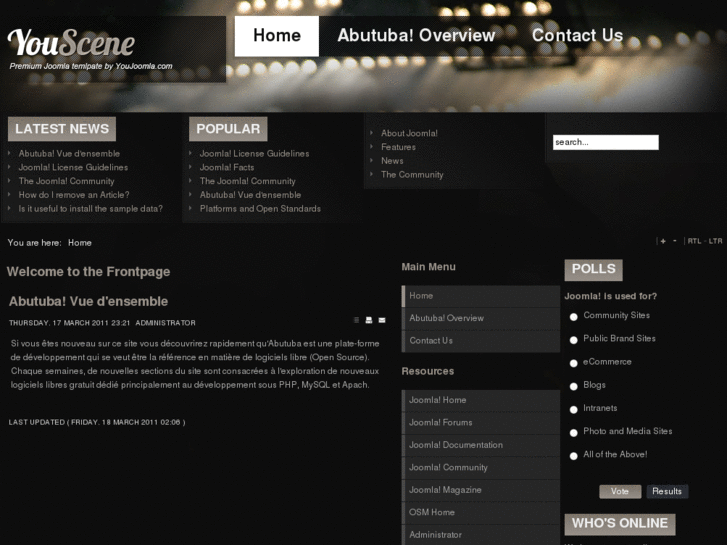View poll Results button

[x=667, y=492]
